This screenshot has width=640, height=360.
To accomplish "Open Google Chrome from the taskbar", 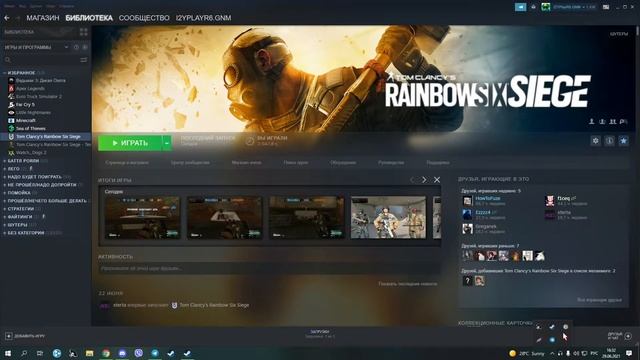I will coord(106,353).
